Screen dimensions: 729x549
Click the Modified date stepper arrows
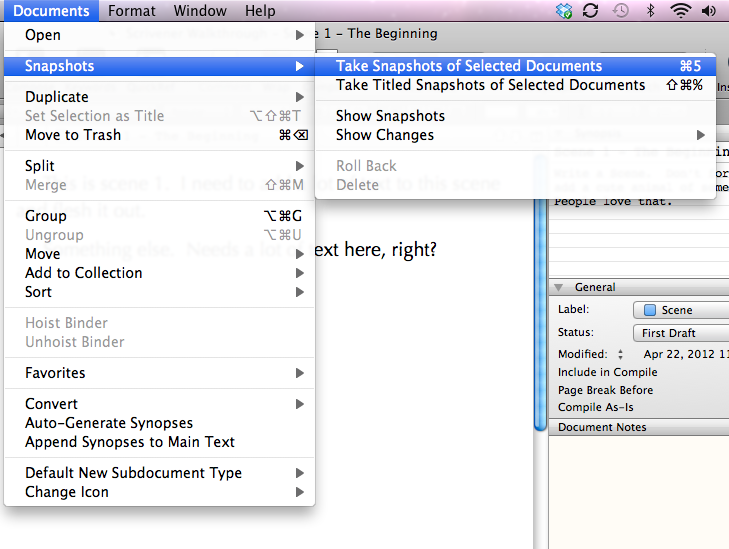tap(620, 354)
